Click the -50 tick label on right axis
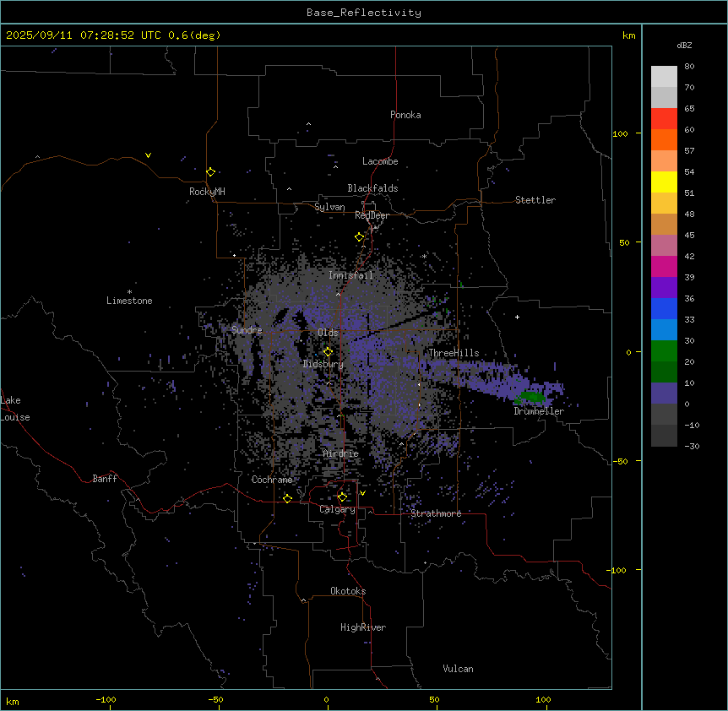Viewport: 728px width, 711px height. tap(621, 461)
